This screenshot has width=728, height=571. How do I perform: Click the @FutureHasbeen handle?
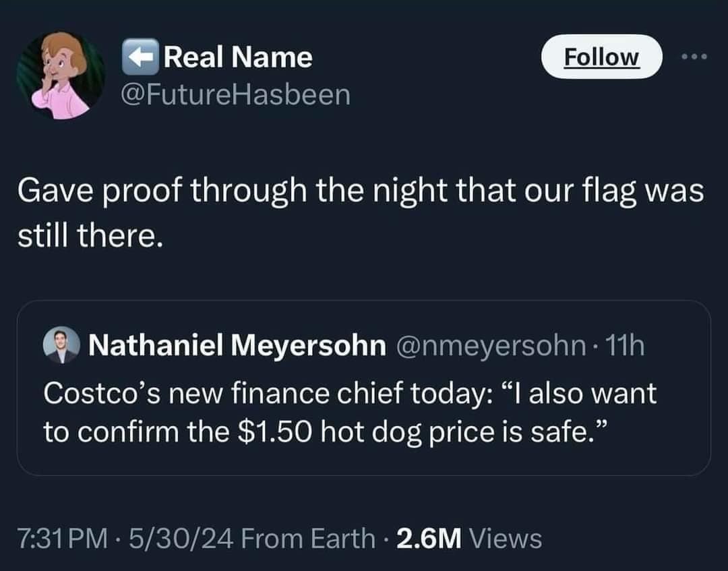tap(236, 94)
